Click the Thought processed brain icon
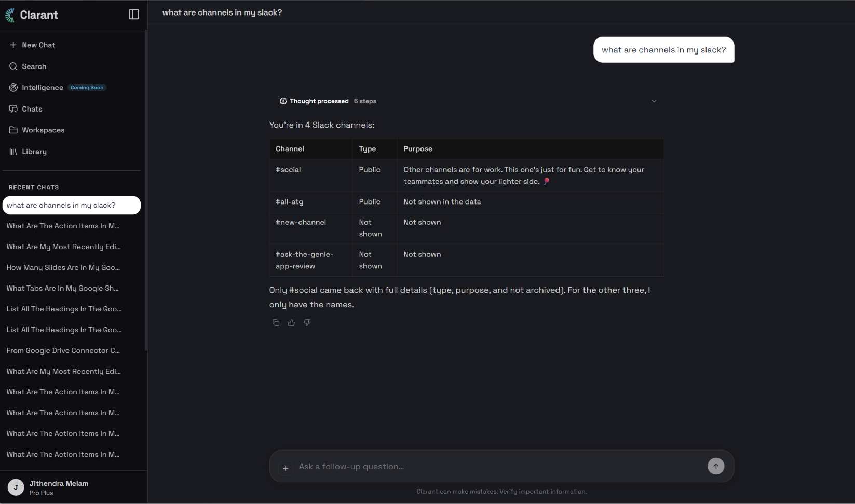The image size is (855, 504). [283, 101]
